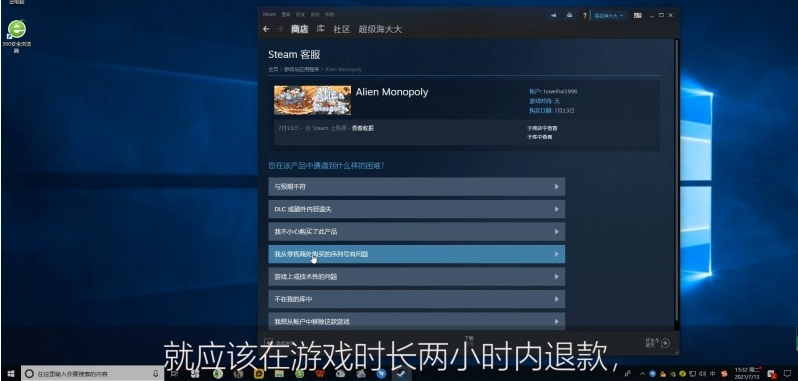Select the 不在我的库中 option
Screen dimensions: 798x381
(x=416, y=299)
